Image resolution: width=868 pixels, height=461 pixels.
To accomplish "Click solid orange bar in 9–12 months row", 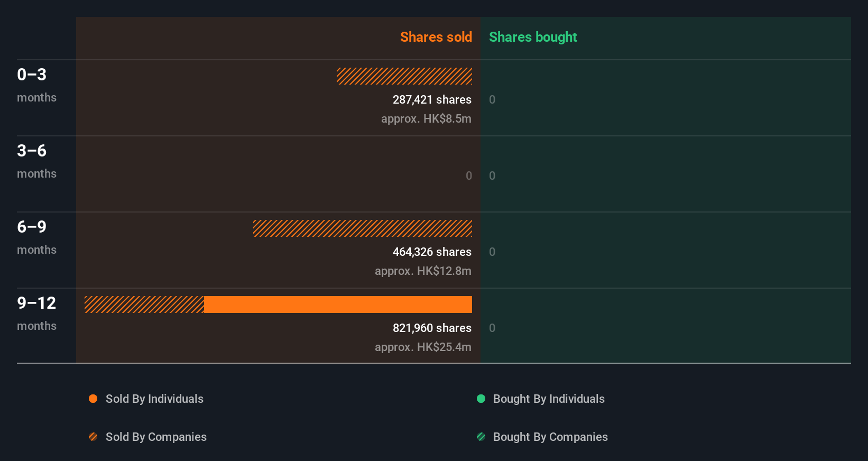I will click(338, 305).
